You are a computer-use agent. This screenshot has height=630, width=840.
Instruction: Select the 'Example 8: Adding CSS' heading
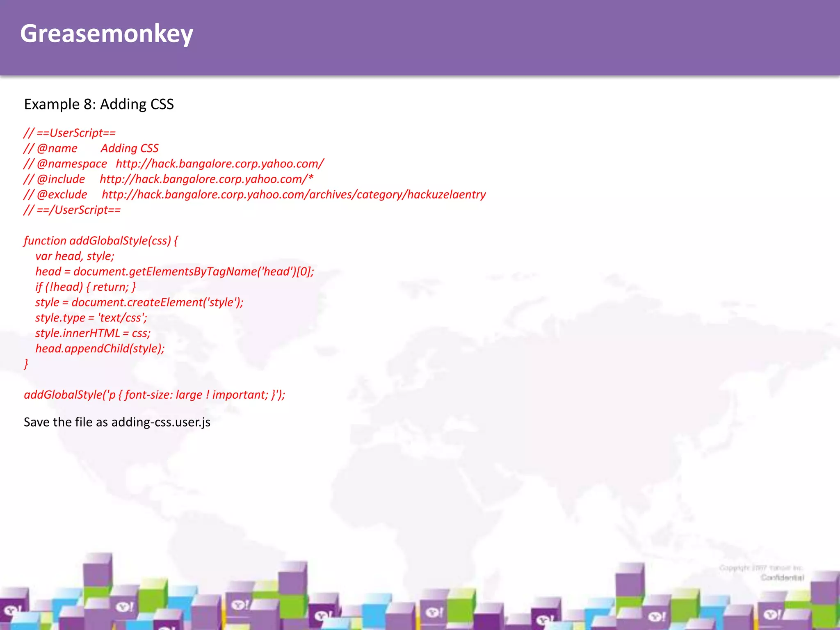(99, 104)
